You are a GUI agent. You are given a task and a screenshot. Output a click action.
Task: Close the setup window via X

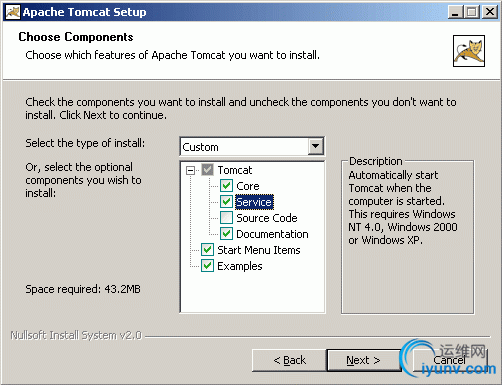[x=490, y=12]
